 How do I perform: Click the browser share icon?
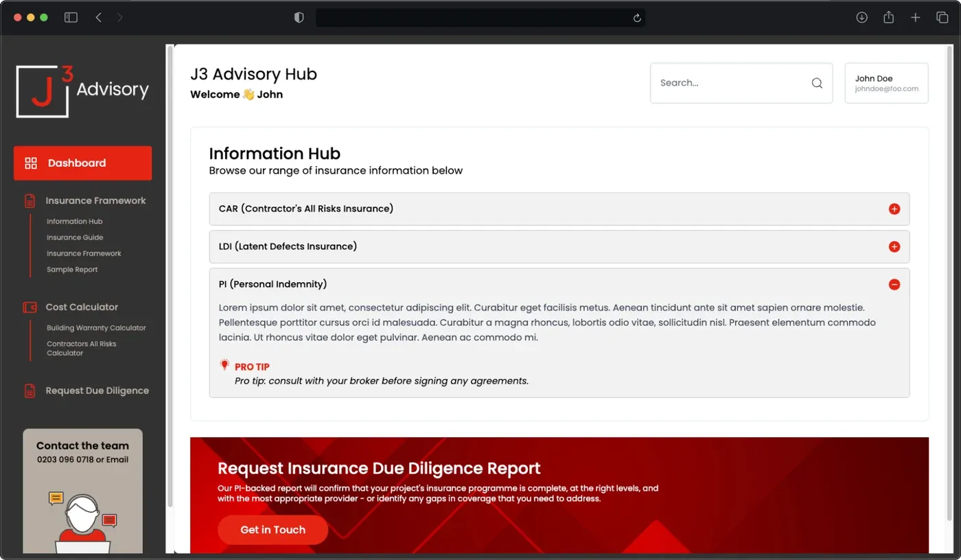(889, 17)
